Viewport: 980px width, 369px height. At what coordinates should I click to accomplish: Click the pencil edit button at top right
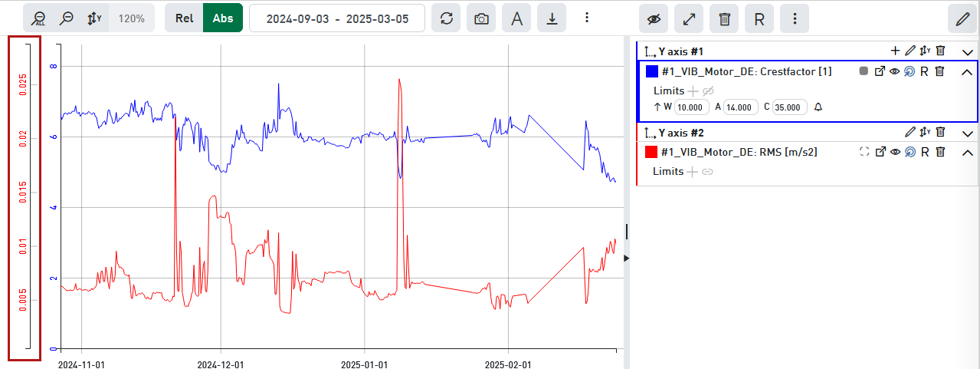pos(962,18)
